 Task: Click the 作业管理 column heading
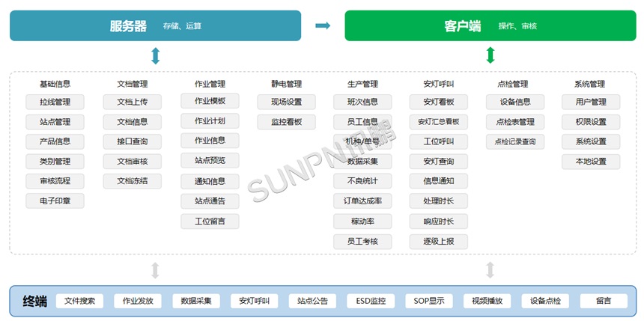click(210, 84)
